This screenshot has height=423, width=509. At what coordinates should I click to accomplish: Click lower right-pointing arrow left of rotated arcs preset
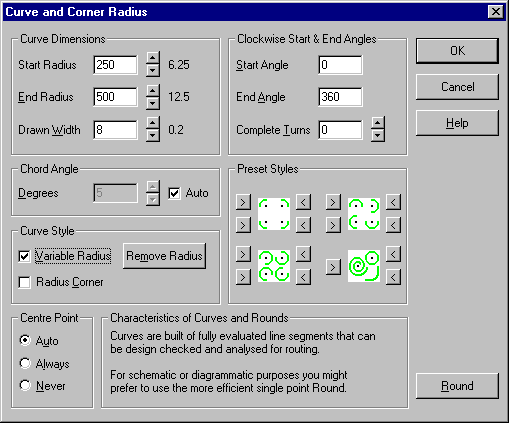(x=333, y=225)
